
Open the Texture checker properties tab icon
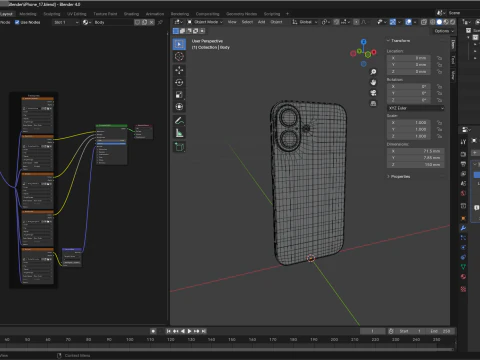point(463,289)
